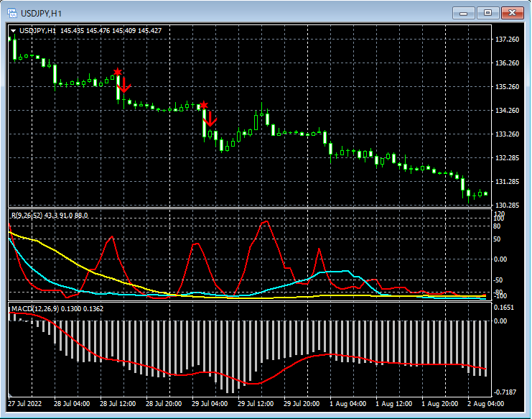Click the second red star marker
The width and height of the screenshot is (532, 419).
pos(204,105)
